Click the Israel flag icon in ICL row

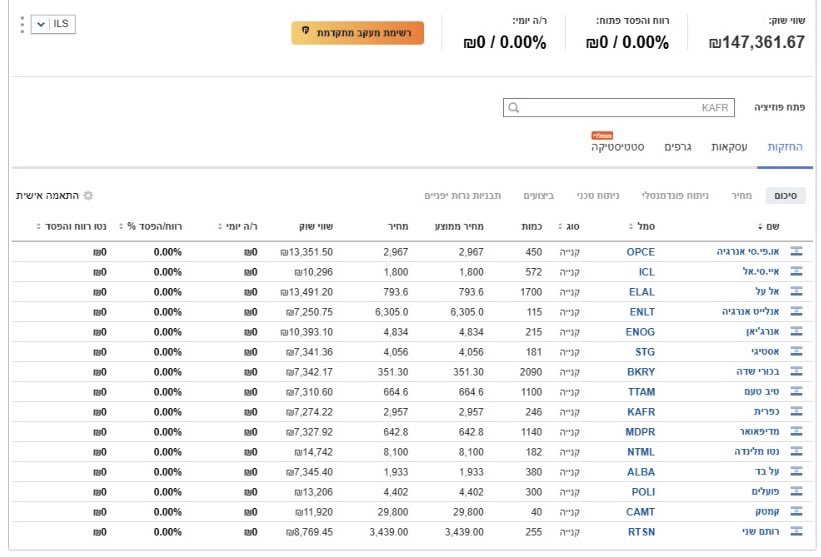pyautogui.click(x=796, y=272)
